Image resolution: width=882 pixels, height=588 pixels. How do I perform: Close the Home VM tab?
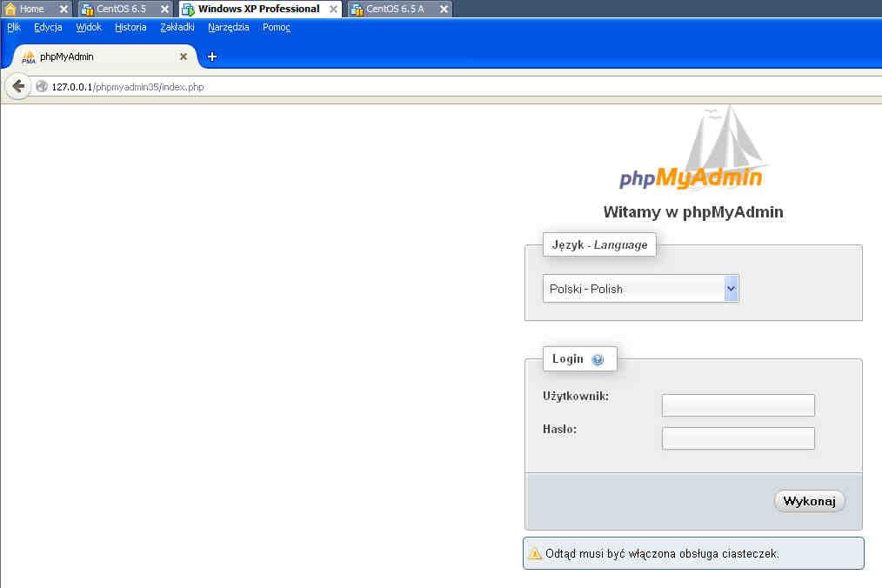(63, 9)
